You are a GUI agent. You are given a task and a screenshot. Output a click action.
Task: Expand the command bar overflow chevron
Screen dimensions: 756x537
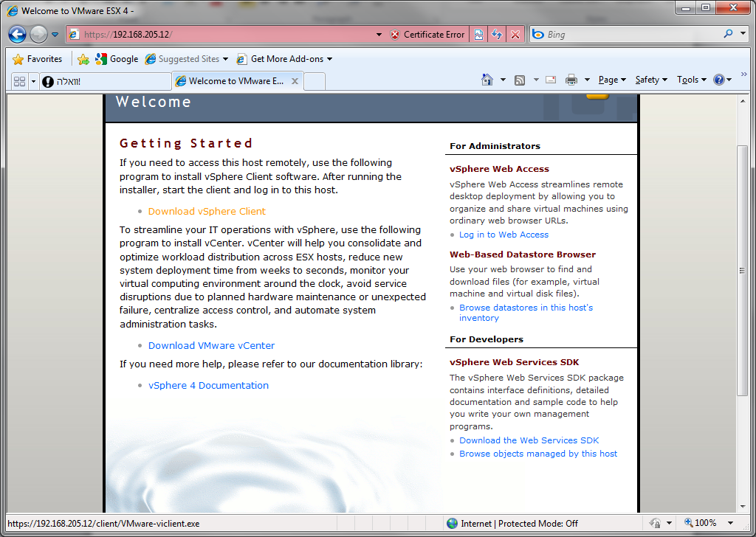tap(744, 75)
